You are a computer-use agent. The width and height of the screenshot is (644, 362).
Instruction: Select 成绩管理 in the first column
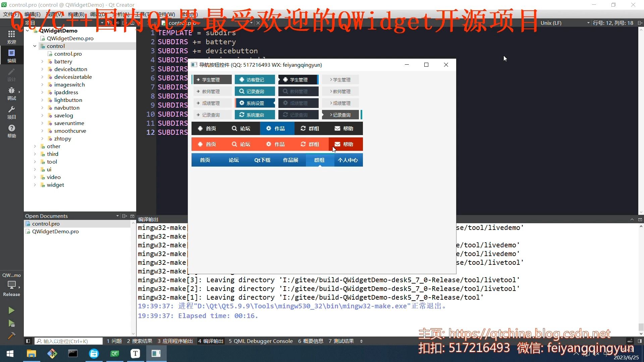click(x=212, y=103)
